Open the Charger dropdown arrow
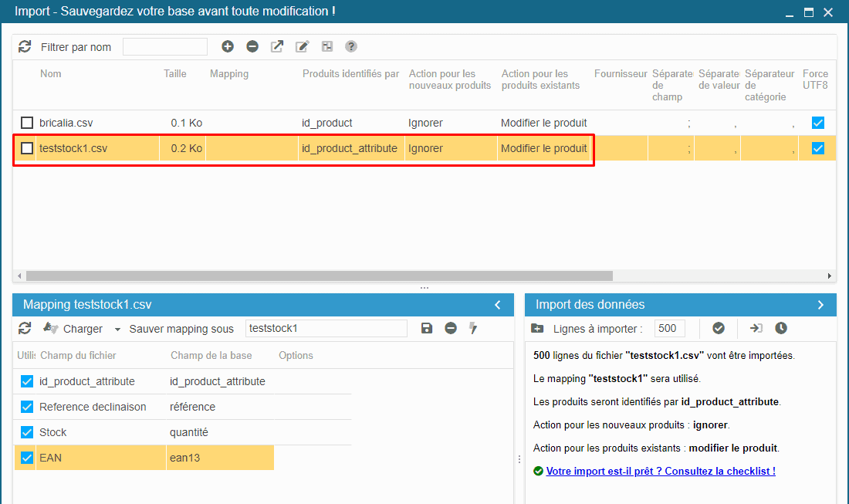The height and width of the screenshot is (504, 849). (x=117, y=330)
